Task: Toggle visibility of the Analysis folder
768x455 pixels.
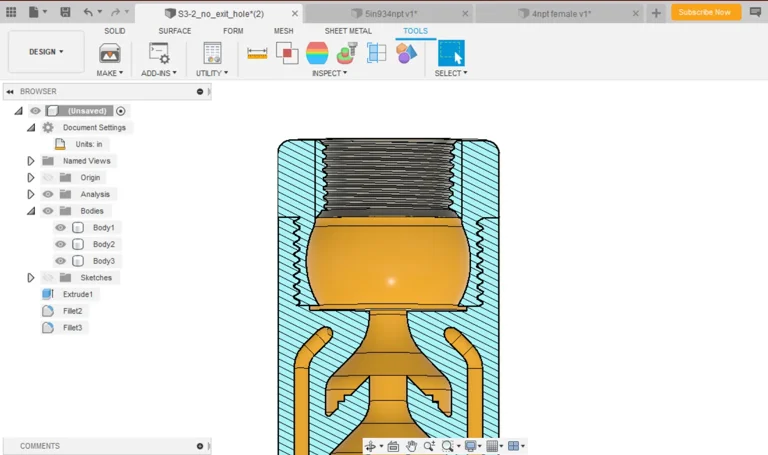Action: pos(48,194)
